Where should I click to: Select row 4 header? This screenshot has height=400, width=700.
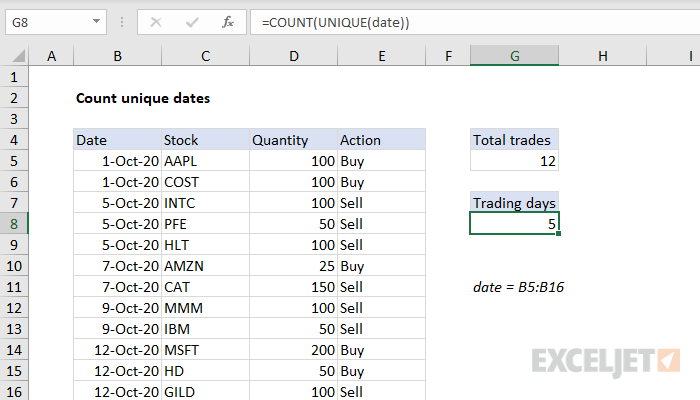click(x=14, y=140)
